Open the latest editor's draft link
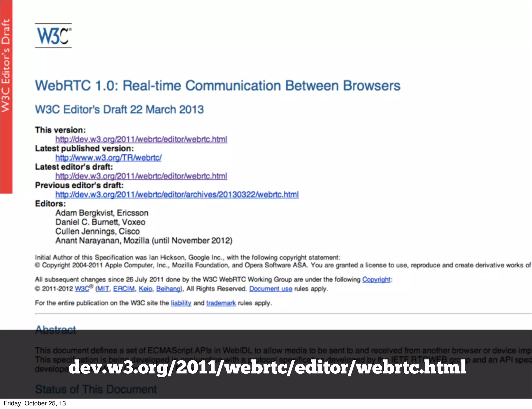The width and height of the screenshot is (532, 409). (x=141, y=176)
